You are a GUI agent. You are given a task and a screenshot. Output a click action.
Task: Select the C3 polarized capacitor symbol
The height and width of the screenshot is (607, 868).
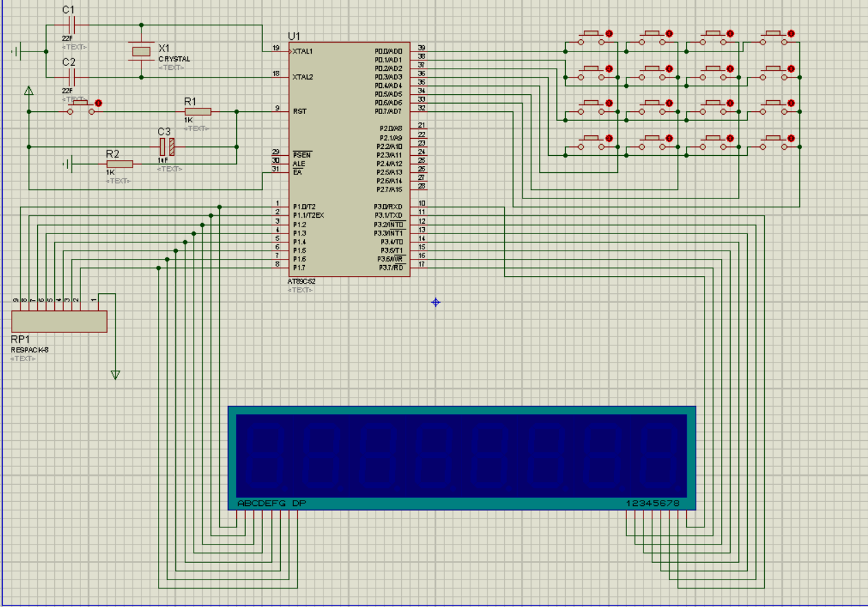[x=167, y=146]
